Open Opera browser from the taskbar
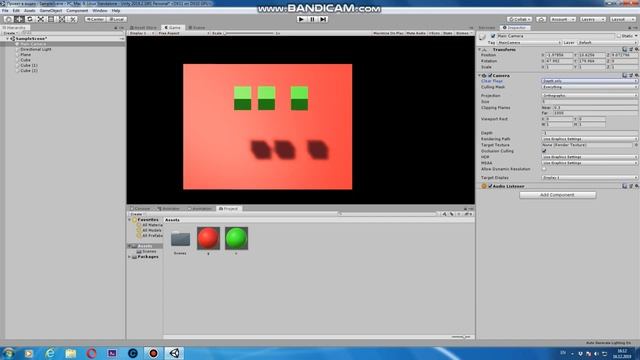 91,353
